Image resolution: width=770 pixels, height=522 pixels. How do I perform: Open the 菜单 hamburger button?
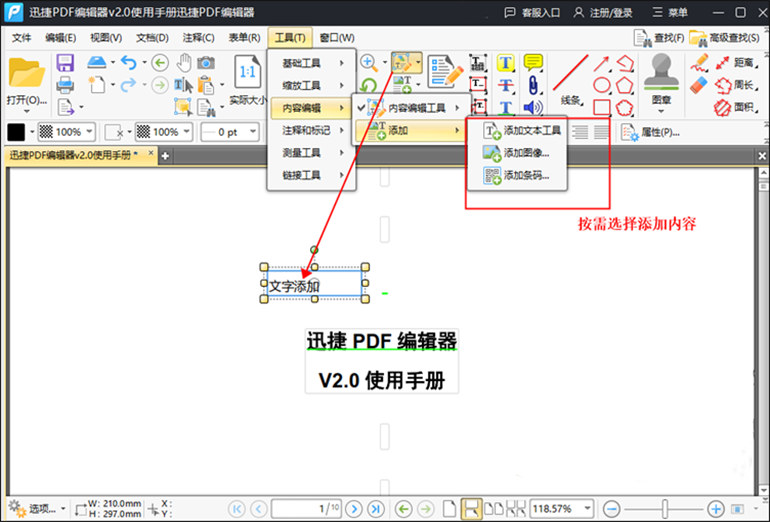coord(670,13)
